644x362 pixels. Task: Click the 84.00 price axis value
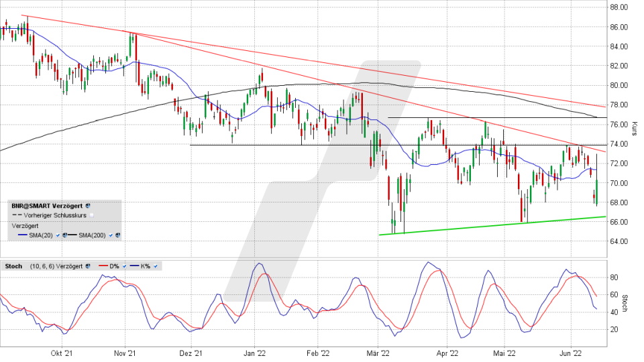(619, 46)
